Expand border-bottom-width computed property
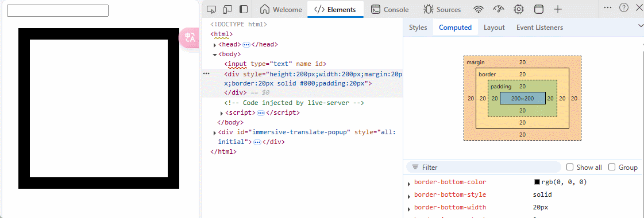The image size is (644, 218). (408, 209)
